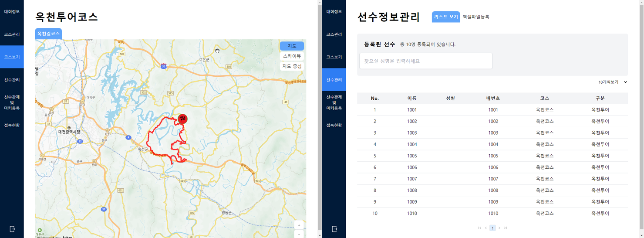
Task: Select the 옥천길코스 course tab
Action: click(48, 34)
